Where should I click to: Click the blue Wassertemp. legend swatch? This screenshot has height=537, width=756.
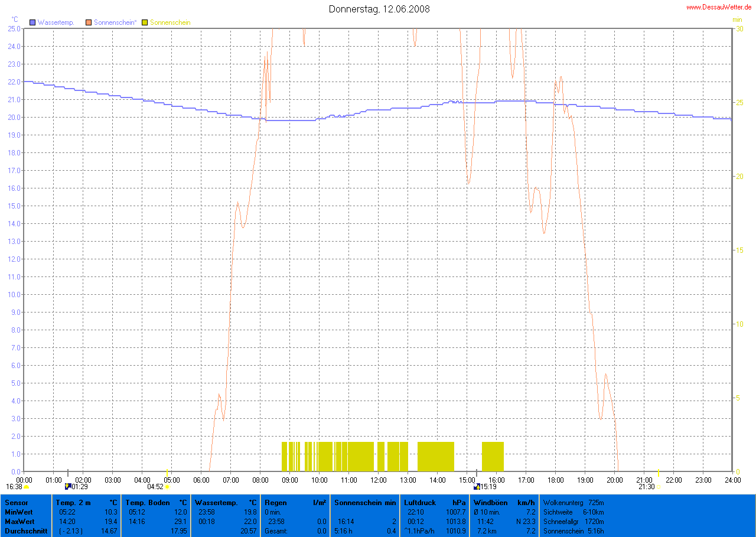pyautogui.click(x=33, y=22)
